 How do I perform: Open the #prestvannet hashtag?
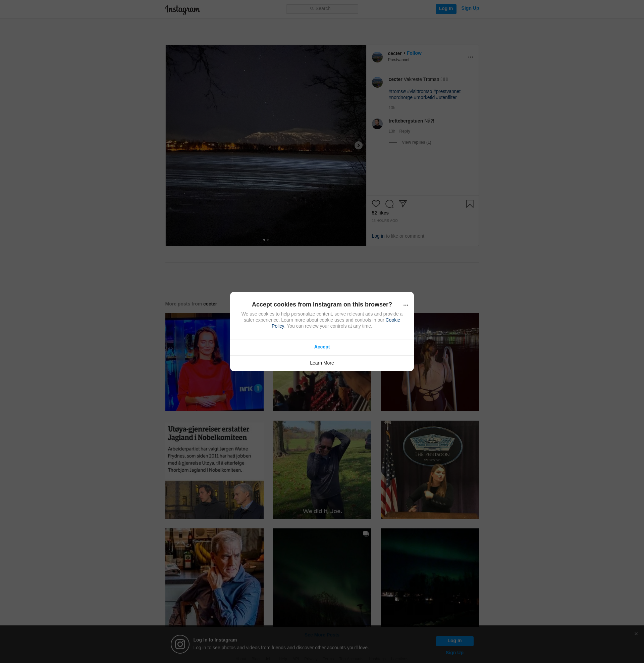[x=446, y=91]
